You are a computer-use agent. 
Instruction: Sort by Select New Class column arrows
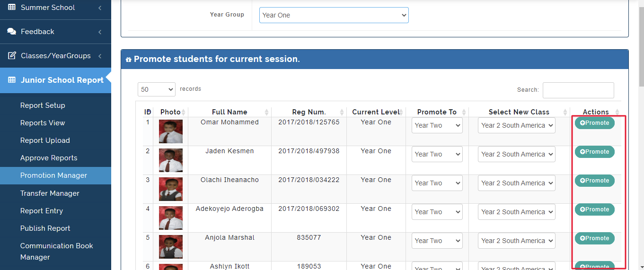(x=565, y=112)
